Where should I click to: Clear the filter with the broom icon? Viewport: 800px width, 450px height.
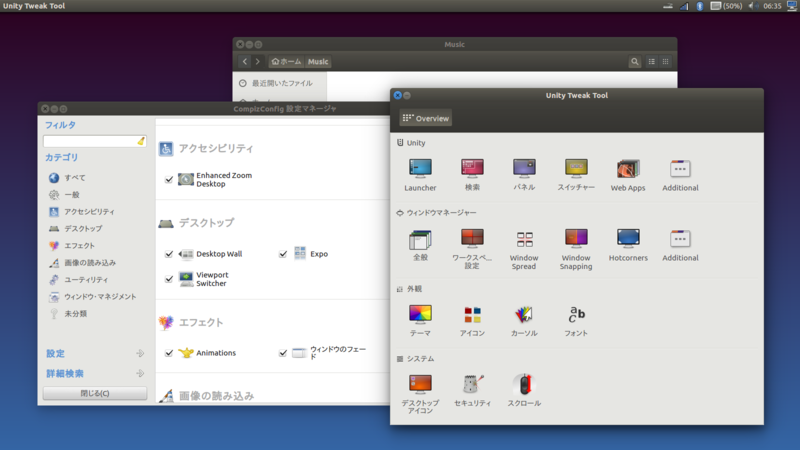pos(141,141)
